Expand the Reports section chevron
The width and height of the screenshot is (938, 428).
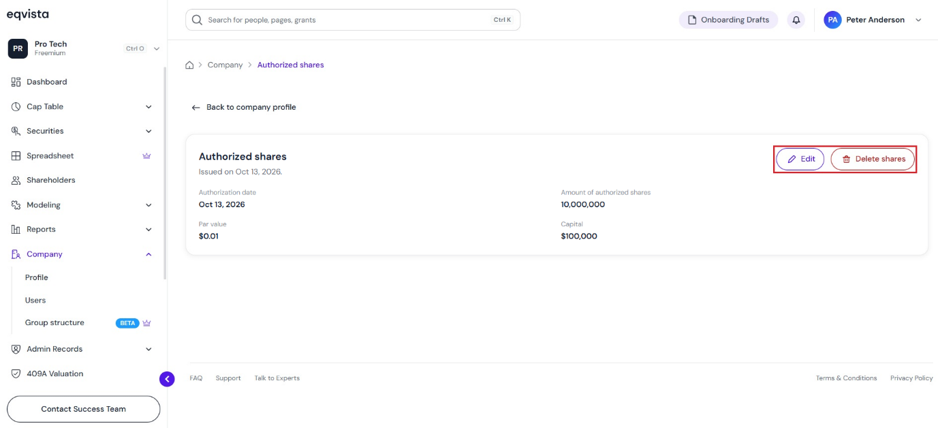click(149, 229)
